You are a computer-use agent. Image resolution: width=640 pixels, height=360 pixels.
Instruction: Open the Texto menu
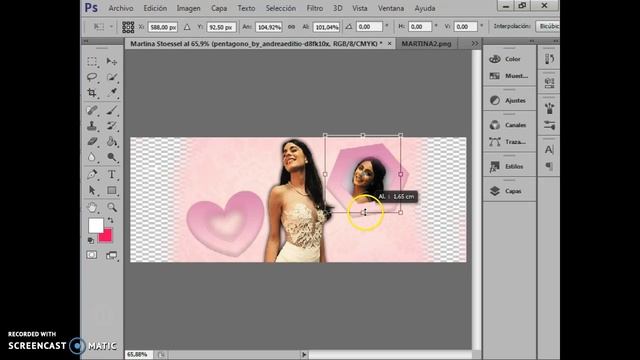point(246,8)
